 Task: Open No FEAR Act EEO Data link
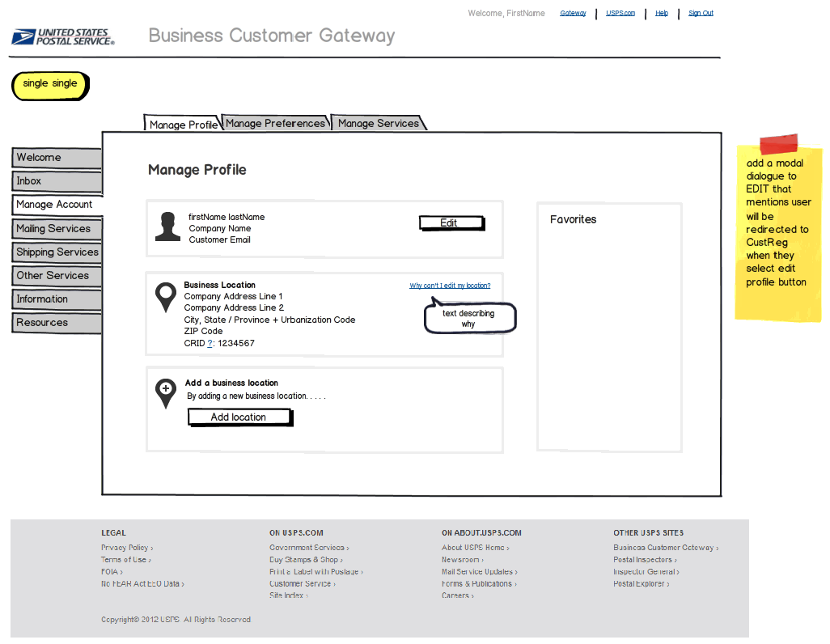[x=142, y=583]
